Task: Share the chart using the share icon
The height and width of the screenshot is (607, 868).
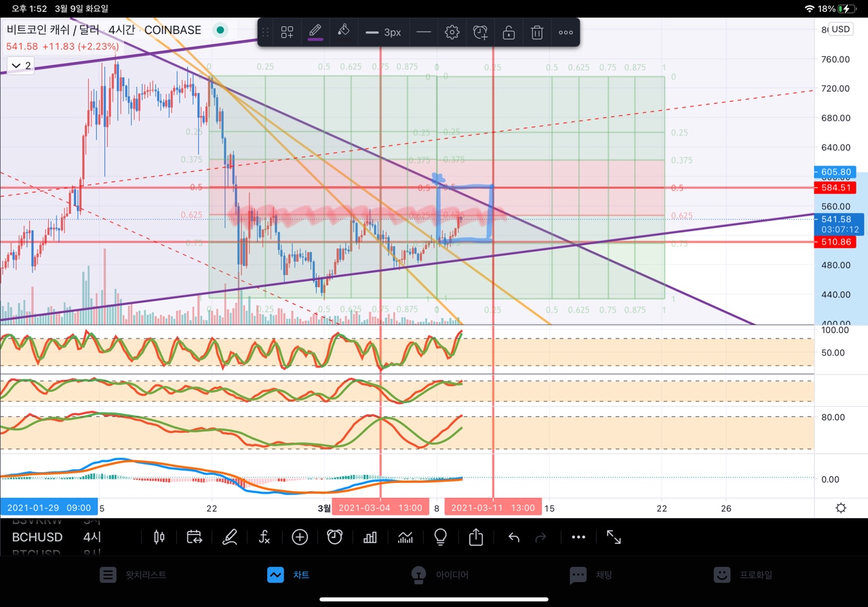Action: click(x=476, y=537)
